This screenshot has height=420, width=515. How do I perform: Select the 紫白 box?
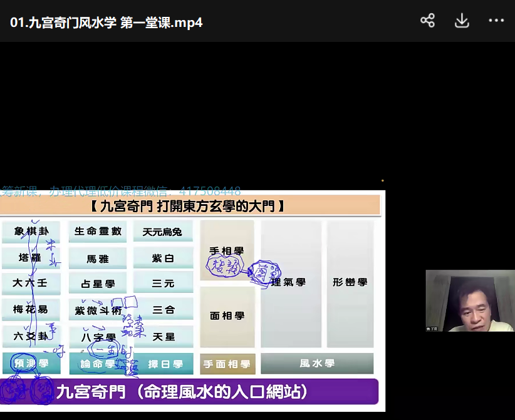pos(163,258)
